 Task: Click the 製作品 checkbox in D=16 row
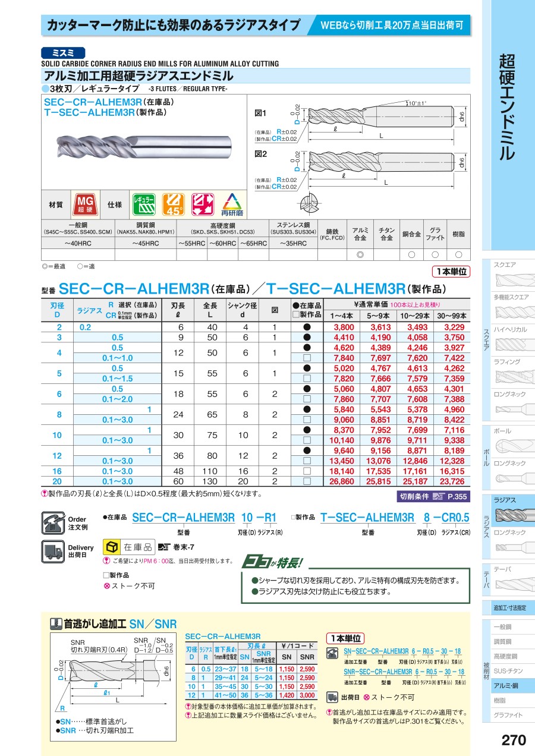(307, 471)
